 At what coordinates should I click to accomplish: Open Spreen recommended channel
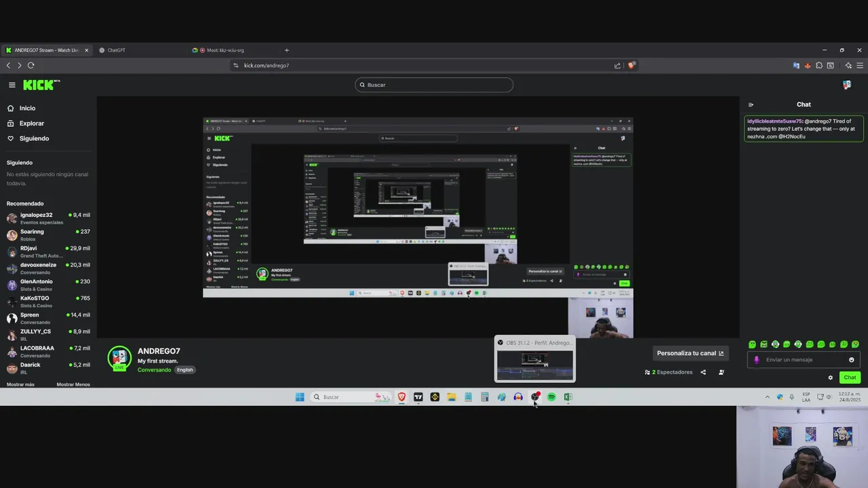pos(48,318)
